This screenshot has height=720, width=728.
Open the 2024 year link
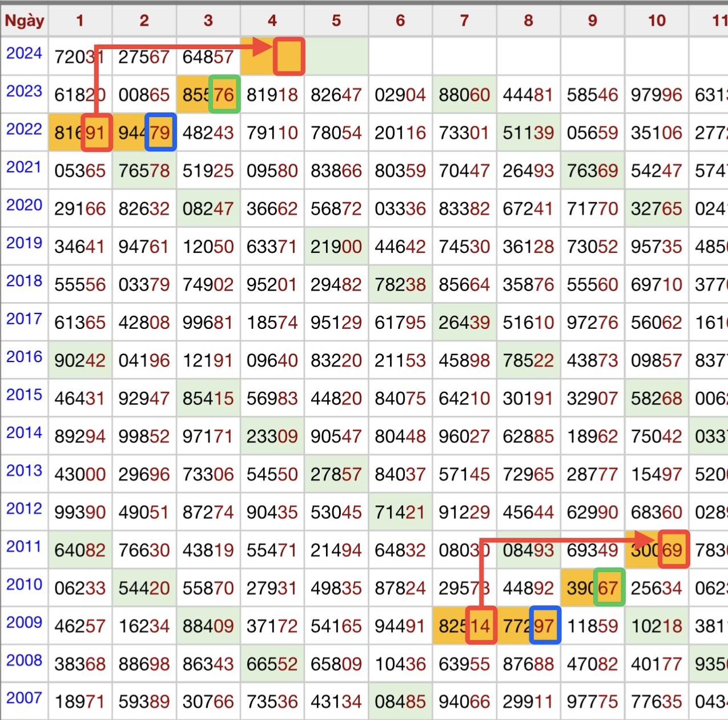(x=24, y=54)
